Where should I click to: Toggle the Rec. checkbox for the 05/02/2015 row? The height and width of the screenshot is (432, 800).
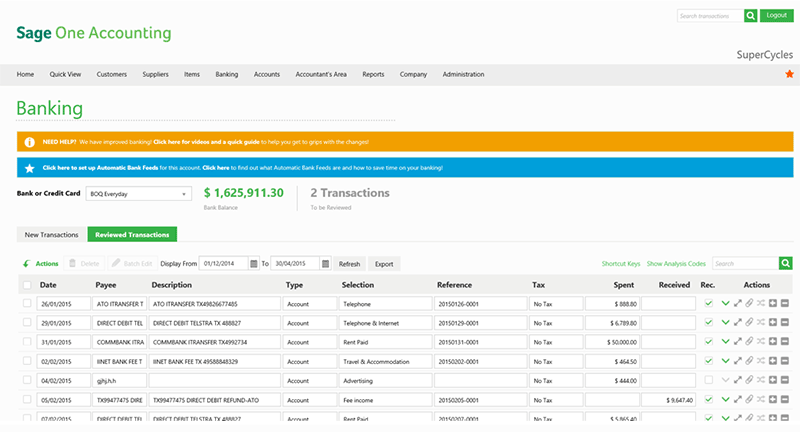pos(708,400)
